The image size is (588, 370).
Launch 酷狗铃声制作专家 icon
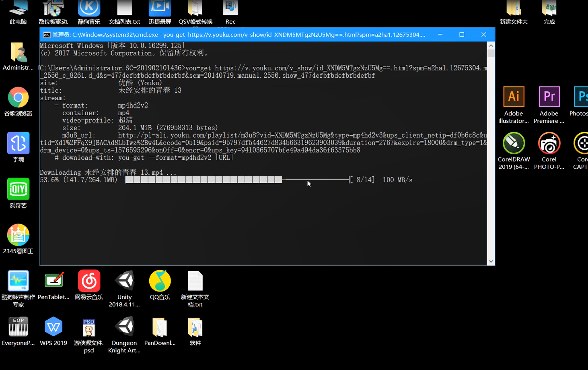[18, 288]
